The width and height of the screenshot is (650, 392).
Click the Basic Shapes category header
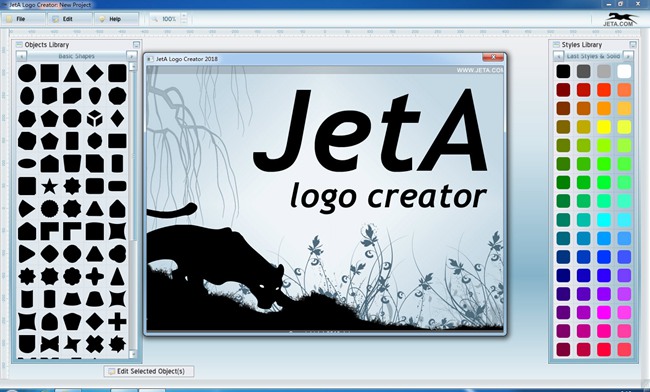tap(77, 56)
